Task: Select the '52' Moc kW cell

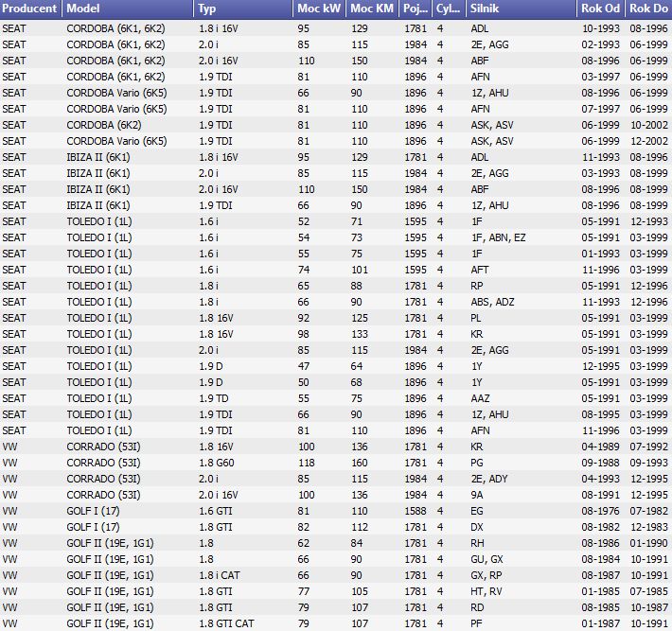Action: [304, 221]
